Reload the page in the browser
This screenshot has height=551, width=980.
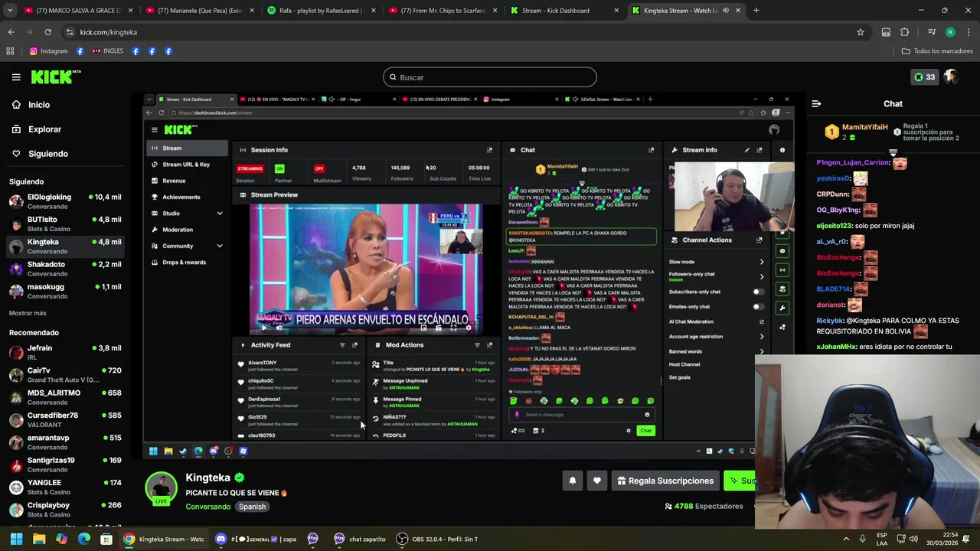click(47, 32)
